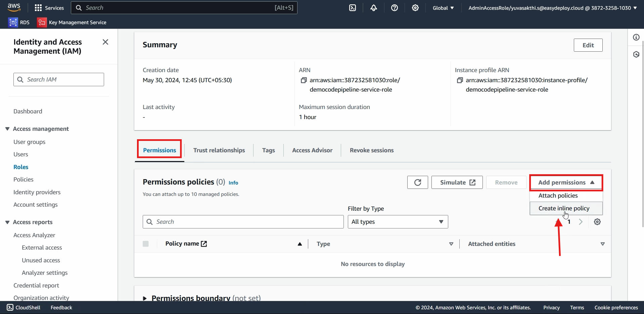Open the Feedback link in the footer
Viewport: 644px width, 314px height.
point(61,308)
